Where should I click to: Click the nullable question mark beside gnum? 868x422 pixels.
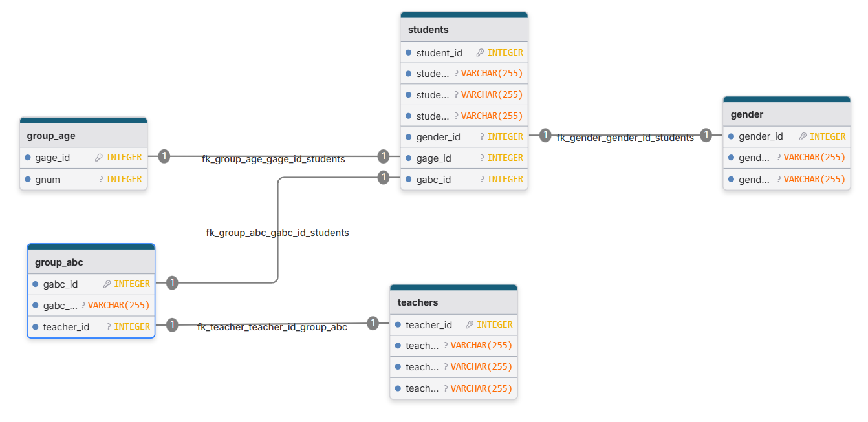[x=101, y=179]
